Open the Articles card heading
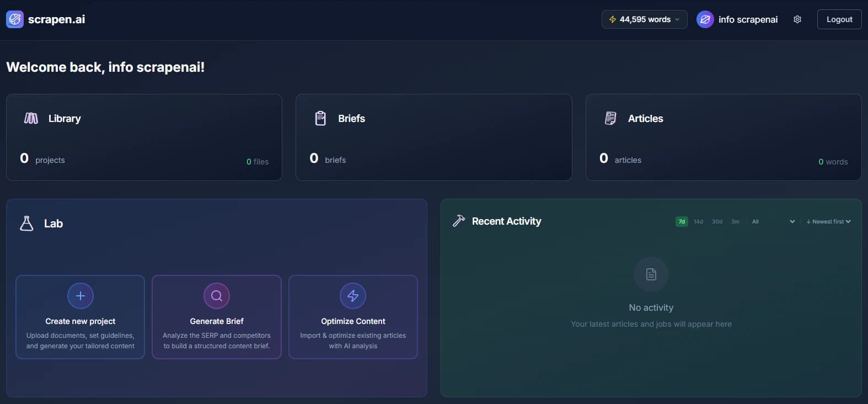The height and width of the screenshot is (404, 868). 645,118
